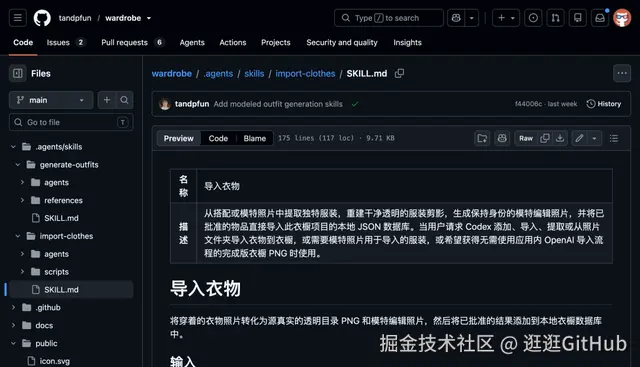
Task: Expand the Copilot dropdown arrow in header
Action: [x=471, y=18]
